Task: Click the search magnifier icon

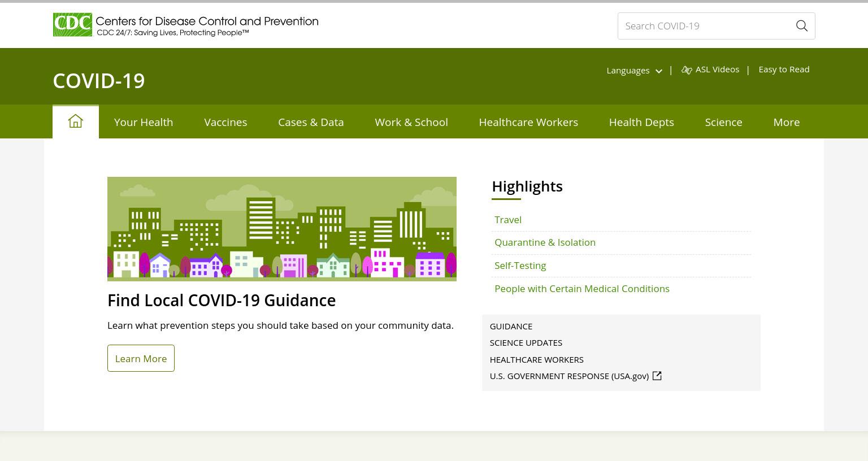Action: tap(801, 26)
